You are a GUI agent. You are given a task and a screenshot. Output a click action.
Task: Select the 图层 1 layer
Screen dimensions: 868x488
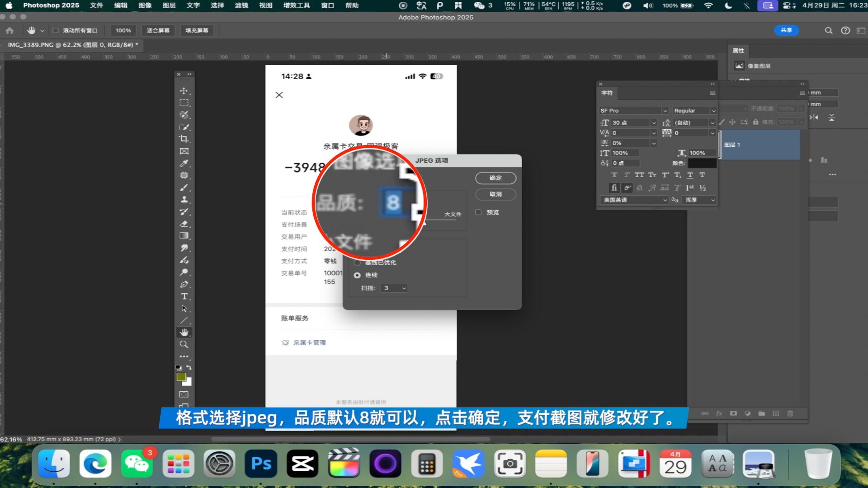coord(760,145)
